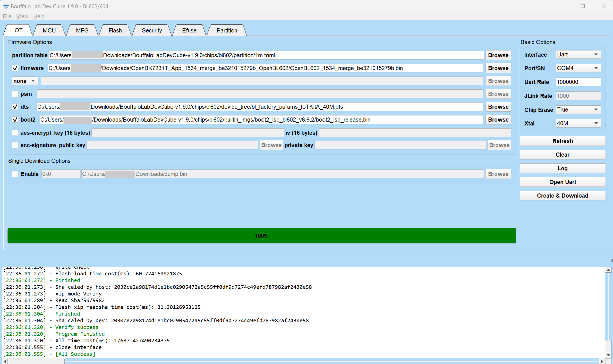Click the vertical scrollbar thumb in log
Image resolution: width=613 pixels, height=364 pixels.
pos(608,346)
